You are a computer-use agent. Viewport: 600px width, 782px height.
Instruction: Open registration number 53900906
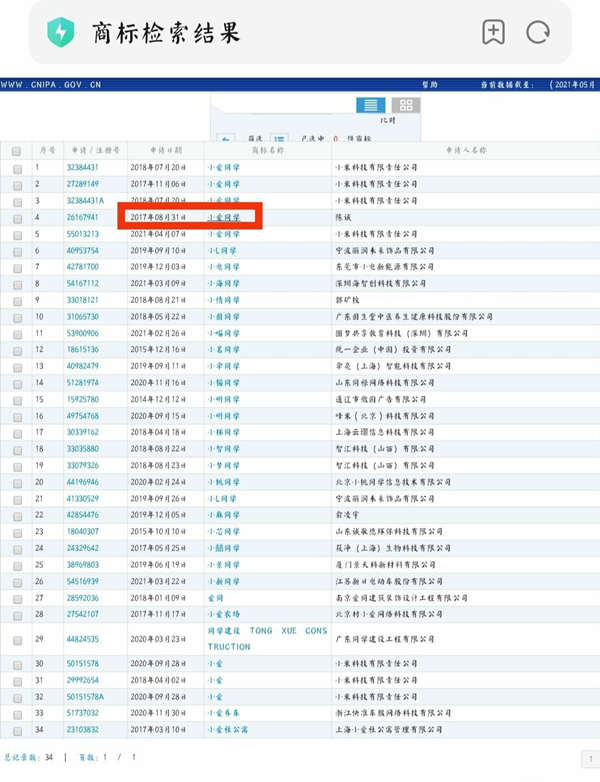point(82,333)
